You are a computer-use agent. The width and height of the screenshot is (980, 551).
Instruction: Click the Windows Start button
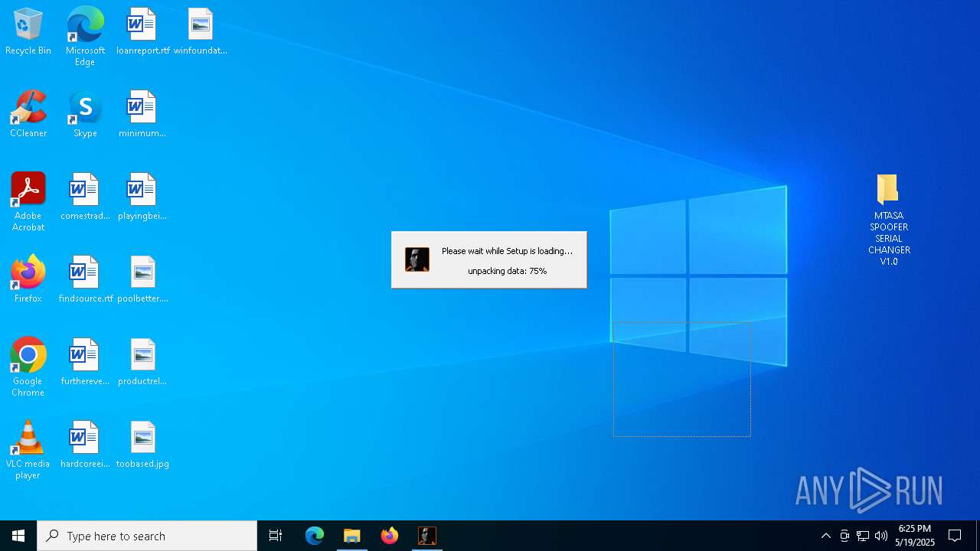[18, 536]
